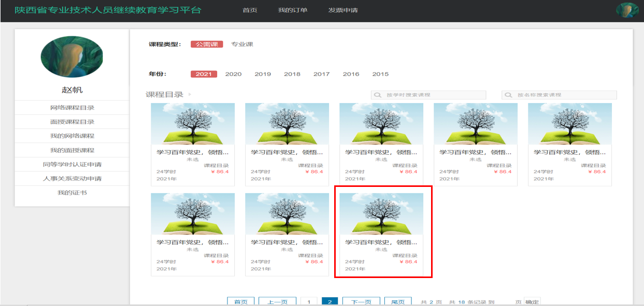Expand the arrow beside 课程目录 heading
The width and height of the screenshot is (644, 306).
(x=190, y=95)
